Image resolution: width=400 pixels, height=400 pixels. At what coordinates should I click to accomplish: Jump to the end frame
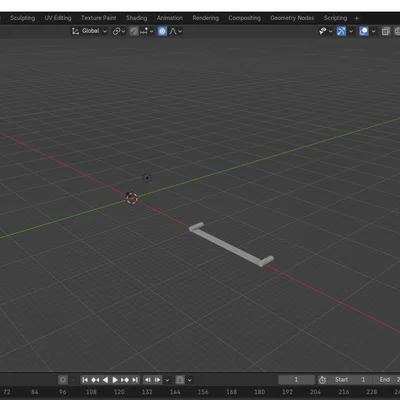(135, 380)
